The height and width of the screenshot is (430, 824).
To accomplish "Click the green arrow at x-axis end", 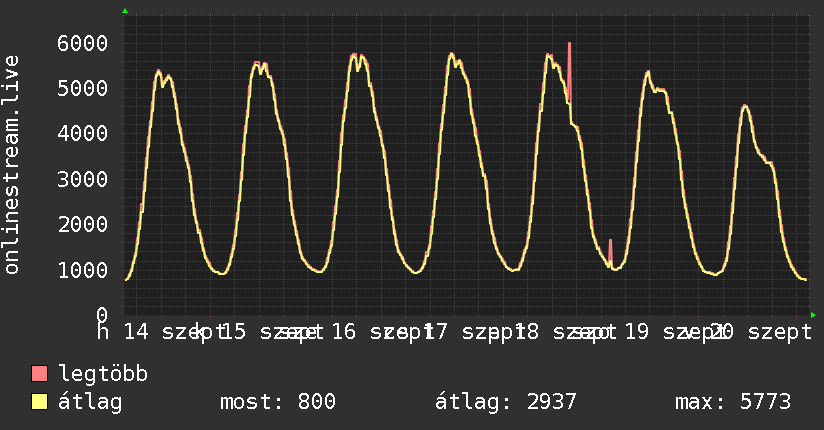I will 813,315.
